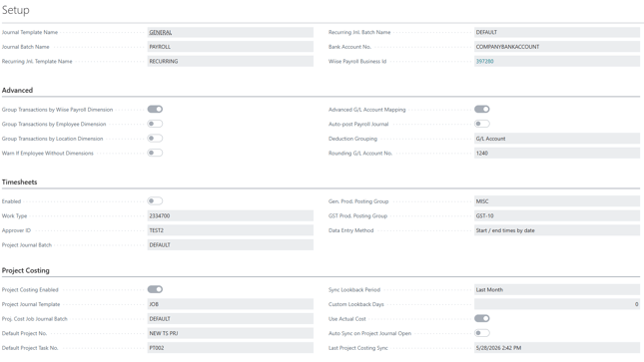Click Proj. Cost Job Journal Batch field
This screenshot has height=362, width=644.
point(231,319)
